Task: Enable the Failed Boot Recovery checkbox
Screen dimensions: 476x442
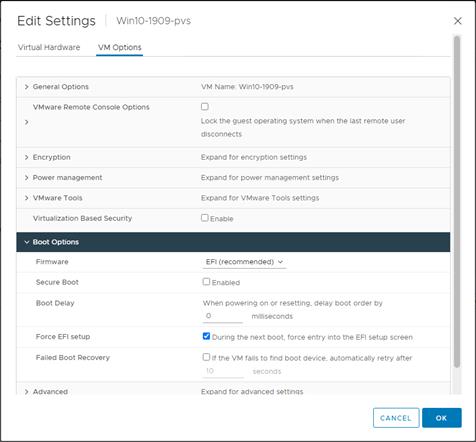Action: 206,357
